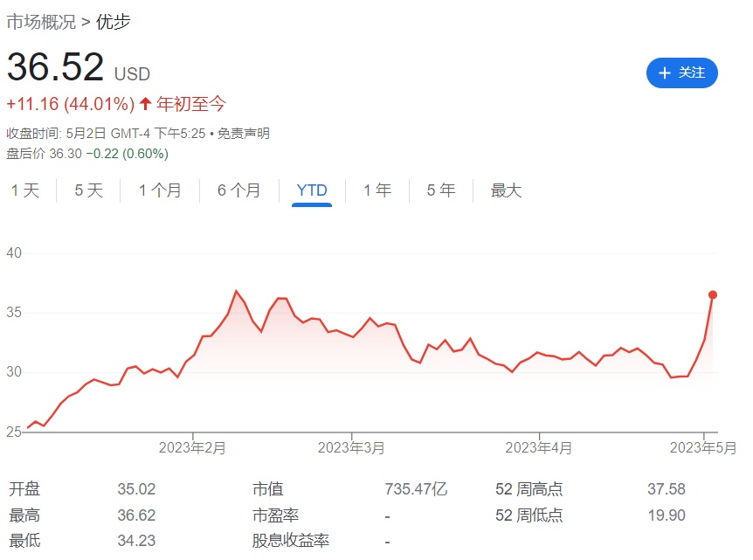Click the 36.52 current price
This screenshot has width=753, height=560.
pos(56,68)
